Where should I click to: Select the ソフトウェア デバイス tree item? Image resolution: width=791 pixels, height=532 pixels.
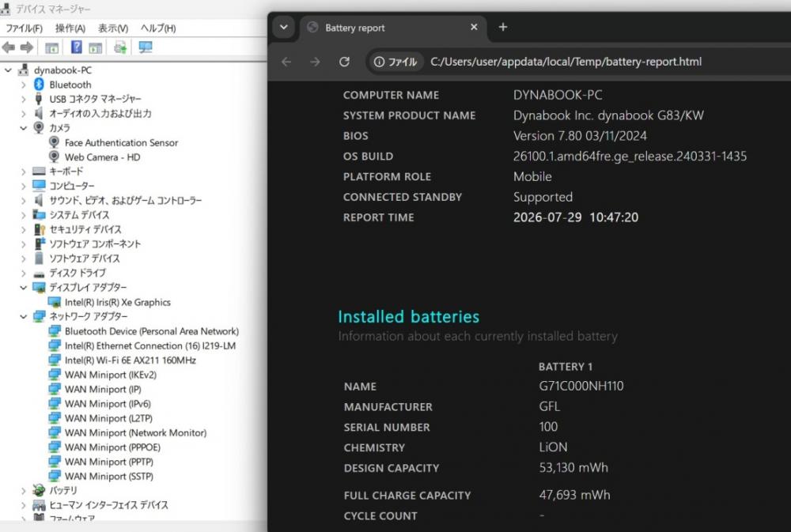coord(85,258)
